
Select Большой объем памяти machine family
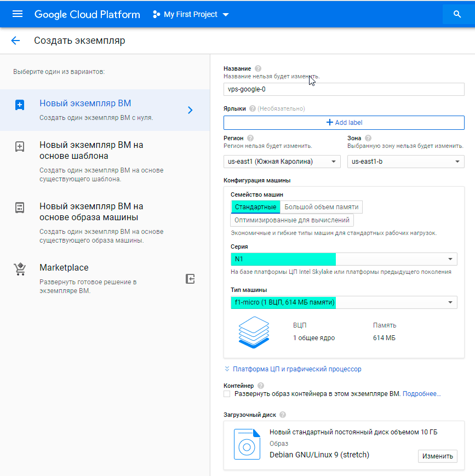(x=321, y=207)
